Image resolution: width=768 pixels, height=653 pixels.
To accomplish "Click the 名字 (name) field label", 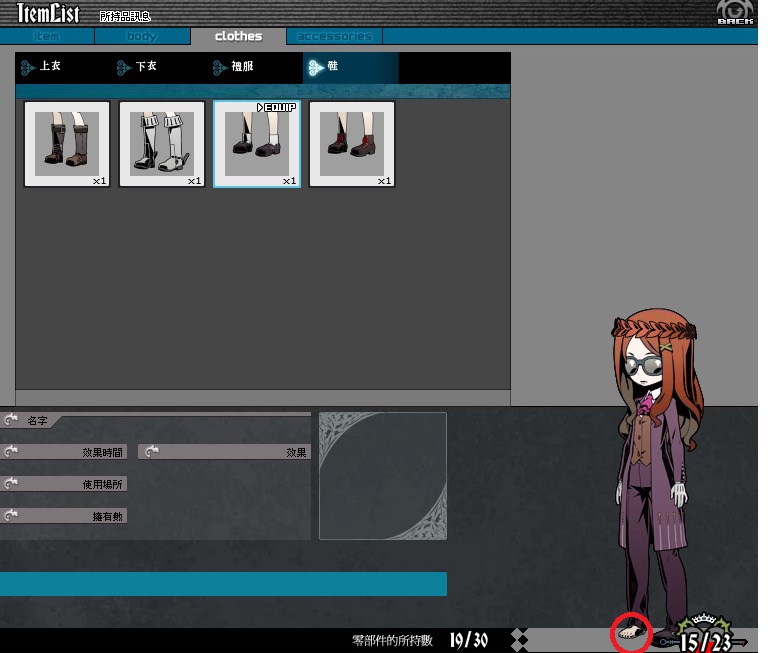I will pyautogui.click(x=40, y=421).
